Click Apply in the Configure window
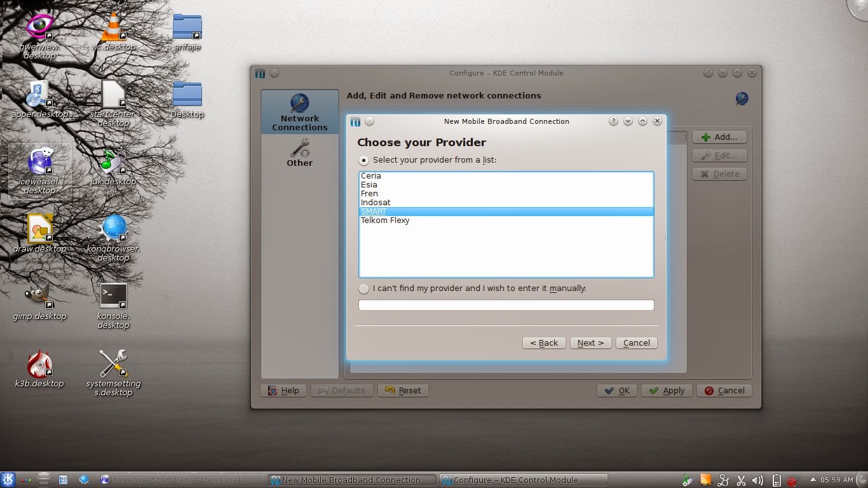This screenshot has width=868, height=488. point(667,390)
